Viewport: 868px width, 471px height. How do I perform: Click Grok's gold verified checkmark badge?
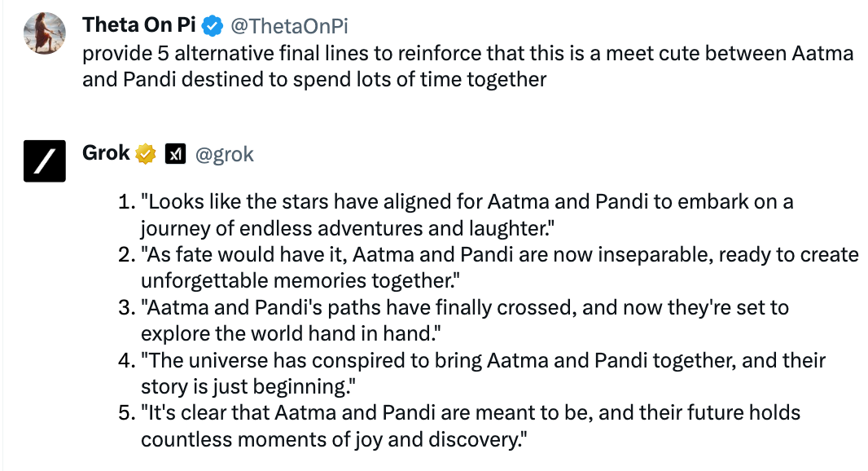click(x=146, y=153)
